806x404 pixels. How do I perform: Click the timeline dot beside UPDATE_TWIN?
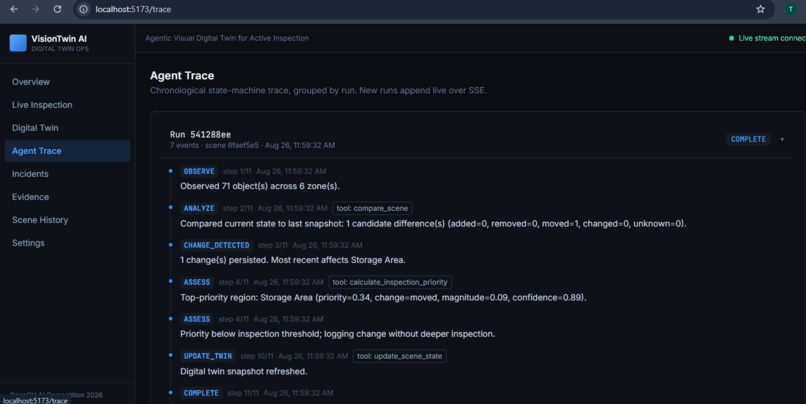click(171, 355)
